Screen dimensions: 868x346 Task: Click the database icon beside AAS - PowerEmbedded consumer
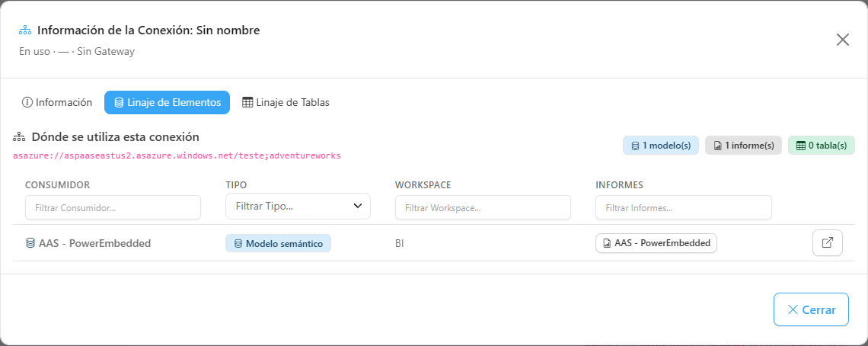[30, 243]
